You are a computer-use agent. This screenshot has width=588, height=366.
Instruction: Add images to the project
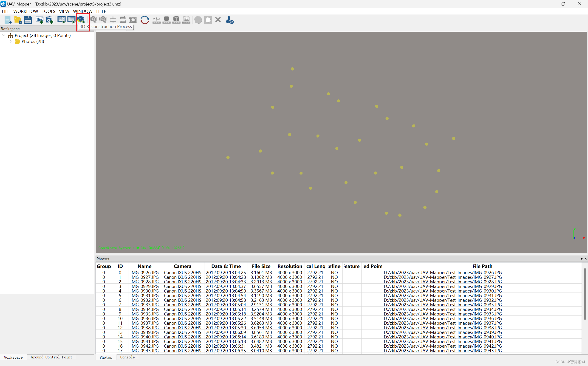40,20
